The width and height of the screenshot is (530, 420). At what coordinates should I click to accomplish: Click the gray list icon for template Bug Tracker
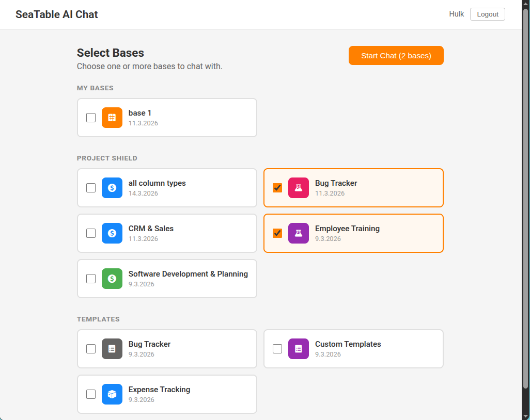(112, 349)
